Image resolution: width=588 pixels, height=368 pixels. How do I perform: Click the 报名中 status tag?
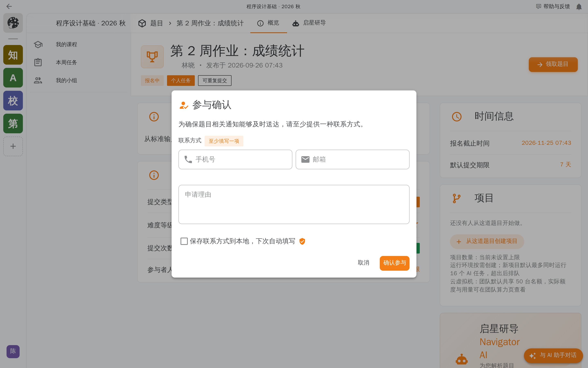pyautogui.click(x=152, y=81)
